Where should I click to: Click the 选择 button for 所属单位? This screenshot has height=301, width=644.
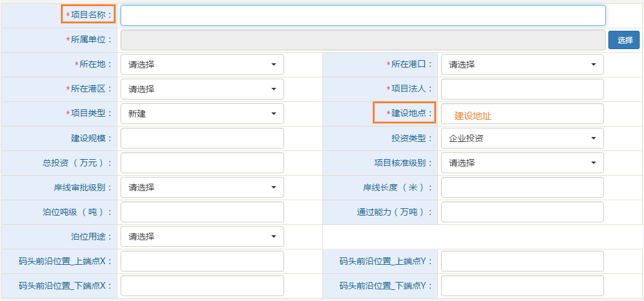[624, 40]
